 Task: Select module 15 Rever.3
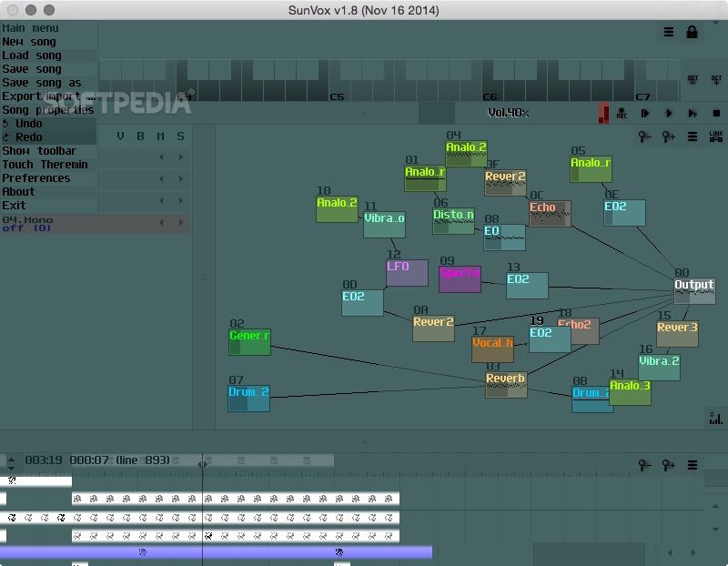point(677,334)
